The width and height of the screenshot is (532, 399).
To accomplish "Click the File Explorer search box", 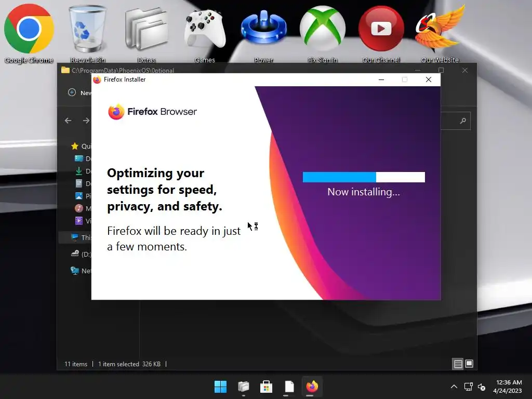I will (456, 121).
